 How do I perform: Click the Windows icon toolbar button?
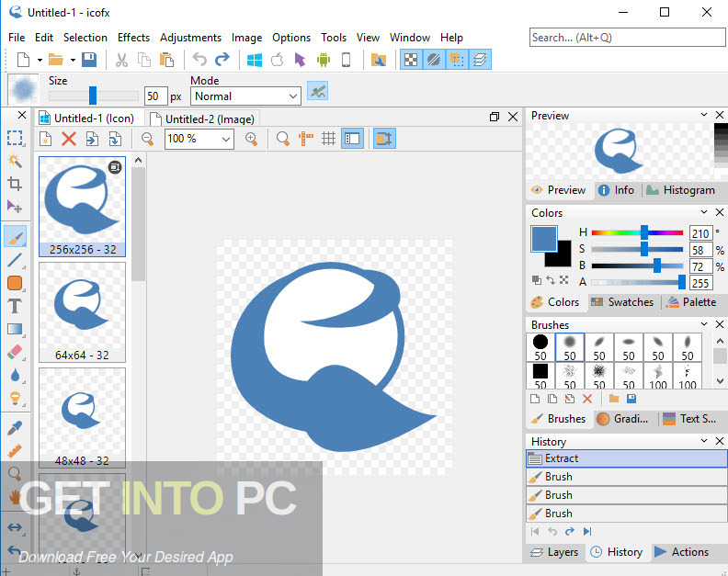tap(255, 60)
